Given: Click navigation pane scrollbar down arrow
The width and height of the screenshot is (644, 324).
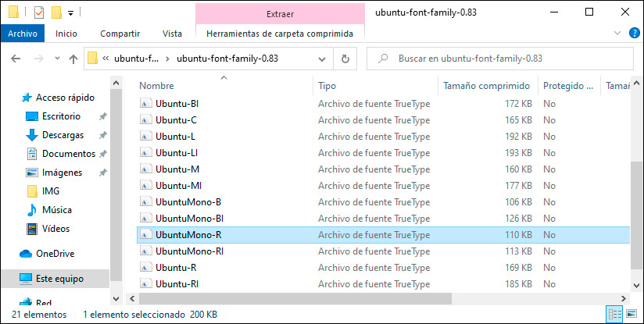Looking at the screenshot, I should pos(116,298).
